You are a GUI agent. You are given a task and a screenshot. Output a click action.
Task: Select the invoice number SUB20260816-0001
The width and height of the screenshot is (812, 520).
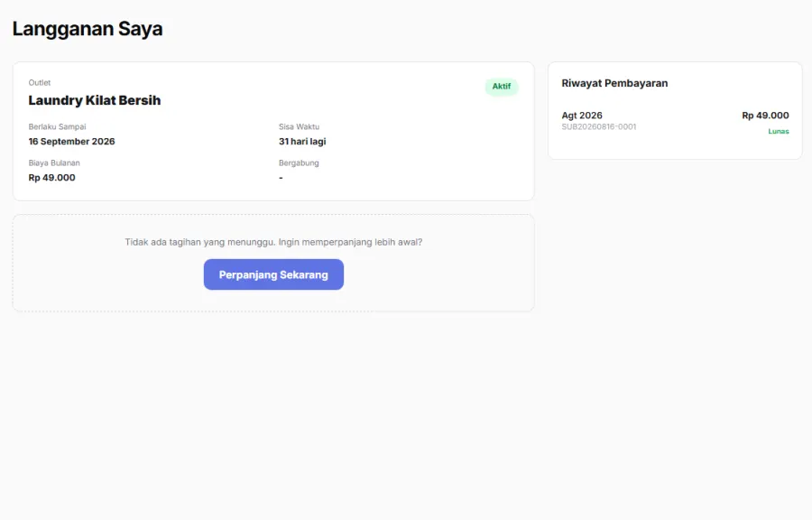tap(599, 127)
